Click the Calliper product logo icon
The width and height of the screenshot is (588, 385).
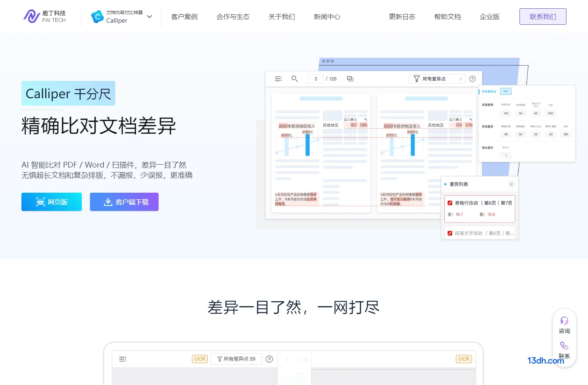[97, 17]
